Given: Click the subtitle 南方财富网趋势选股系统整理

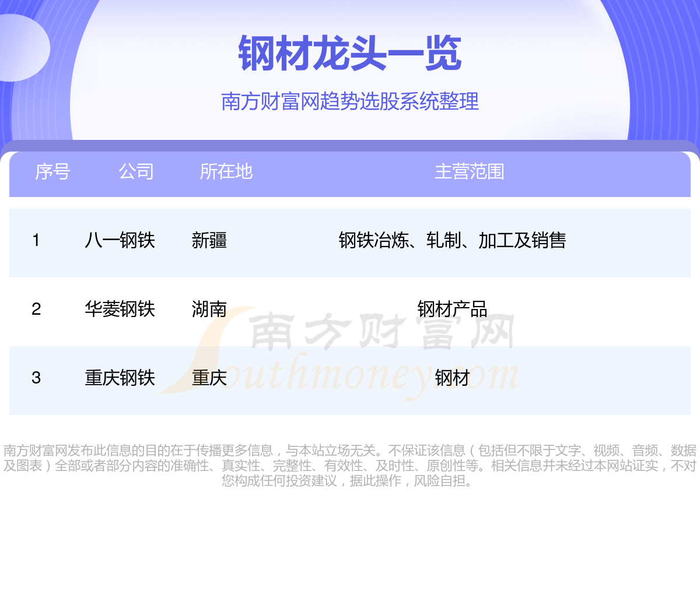Looking at the screenshot, I should (350, 101).
